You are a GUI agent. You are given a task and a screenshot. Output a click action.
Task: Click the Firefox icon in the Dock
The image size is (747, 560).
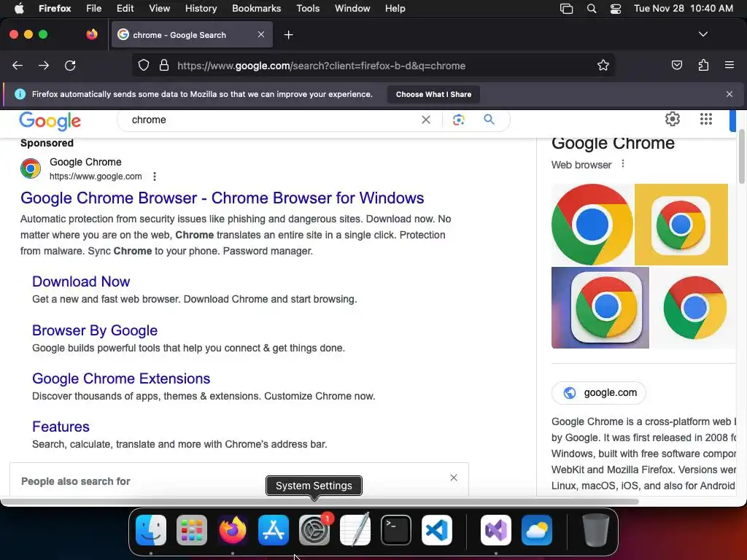[x=233, y=530]
